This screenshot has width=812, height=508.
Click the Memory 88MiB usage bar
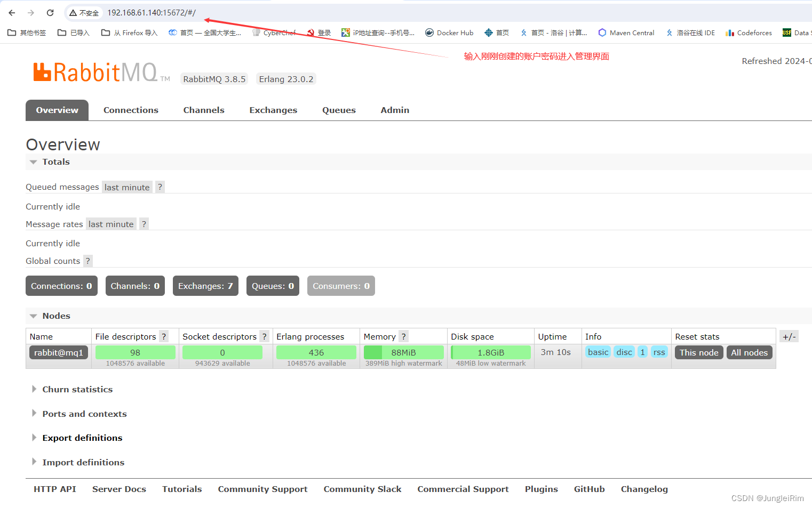pyautogui.click(x=403, y=352)
